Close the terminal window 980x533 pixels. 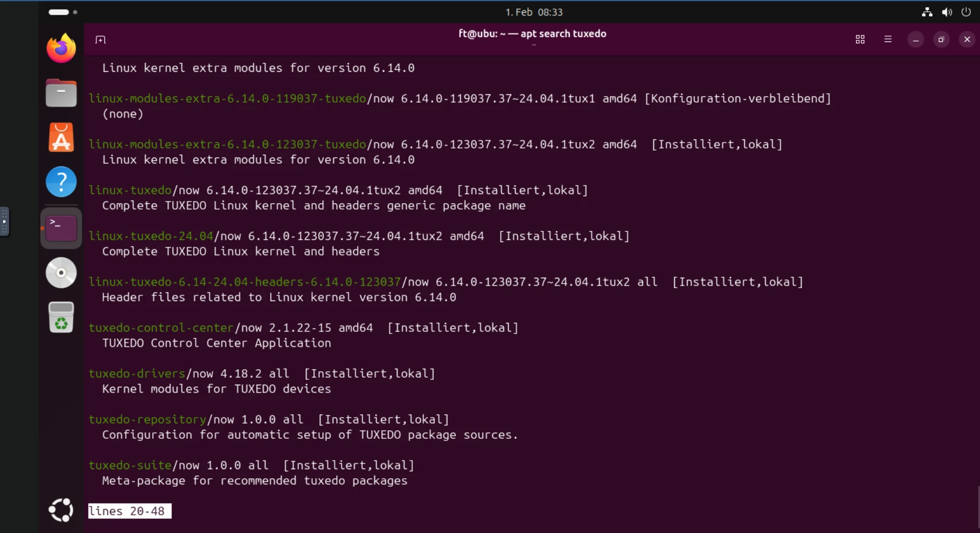click(967, 39)
